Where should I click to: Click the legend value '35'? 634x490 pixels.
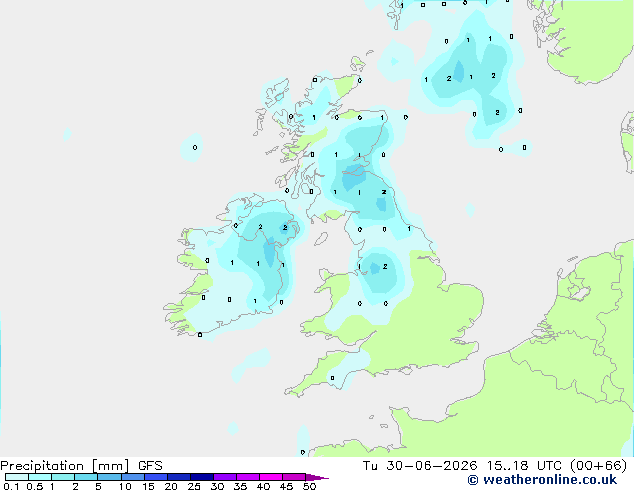point(240,486)
